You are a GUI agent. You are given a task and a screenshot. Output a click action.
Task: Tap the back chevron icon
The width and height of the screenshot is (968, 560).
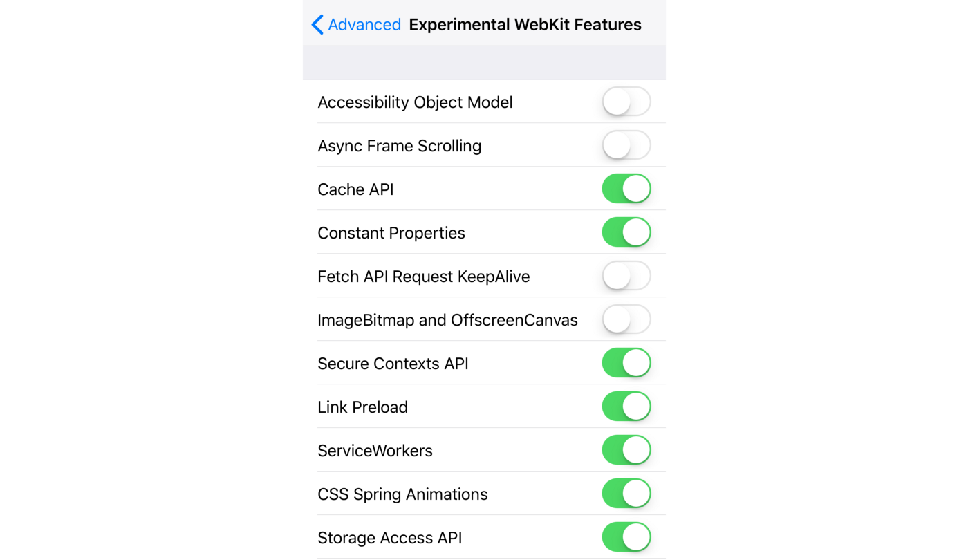317,25
